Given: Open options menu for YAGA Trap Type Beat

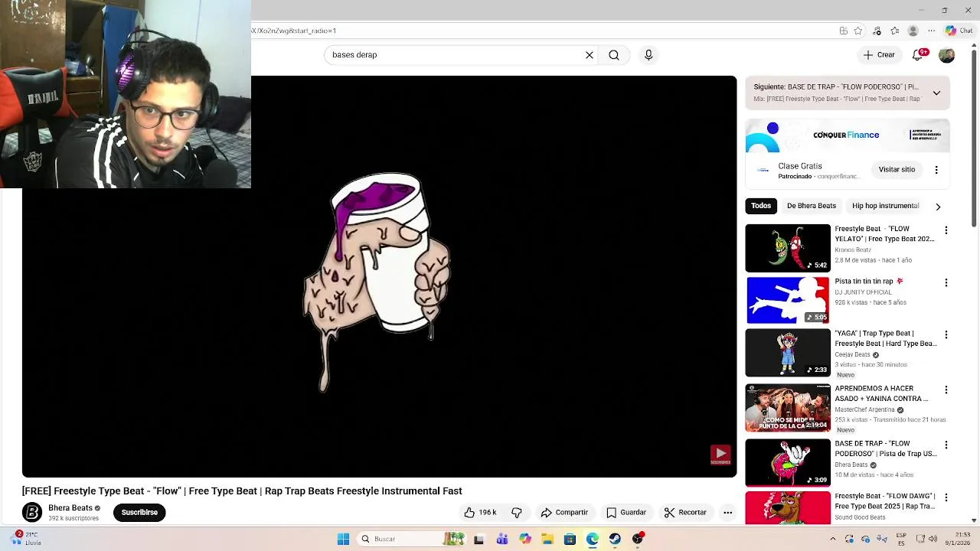Looking at the screenshot, I should 946,335.
